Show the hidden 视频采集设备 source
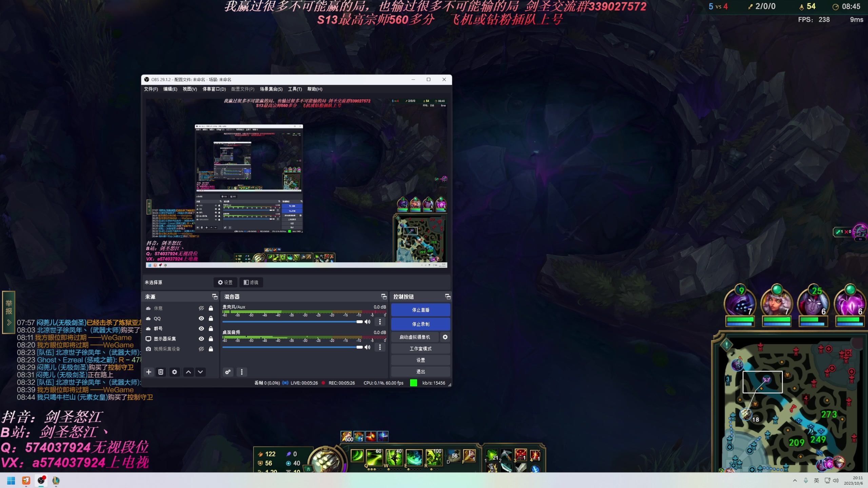Screen dimensions: 868x488 (201, 349)
